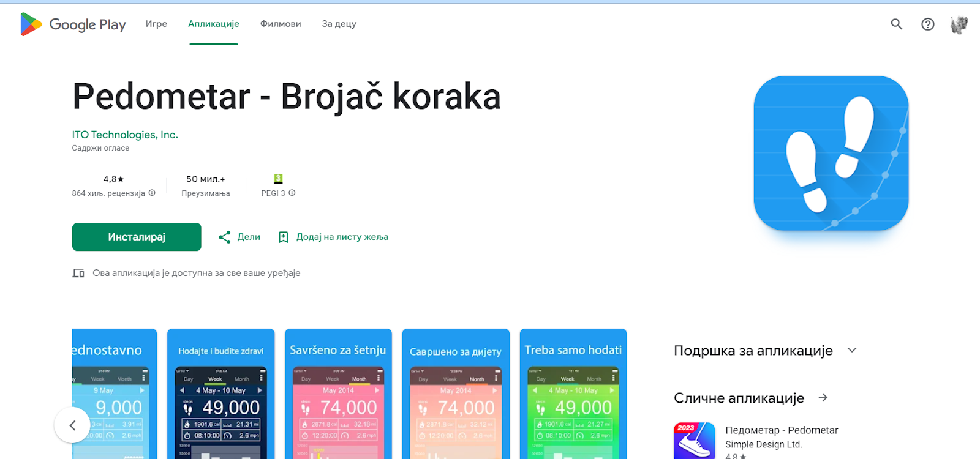
Task: Click the Сличне апликације heading
Action: (x=739, y=398)
